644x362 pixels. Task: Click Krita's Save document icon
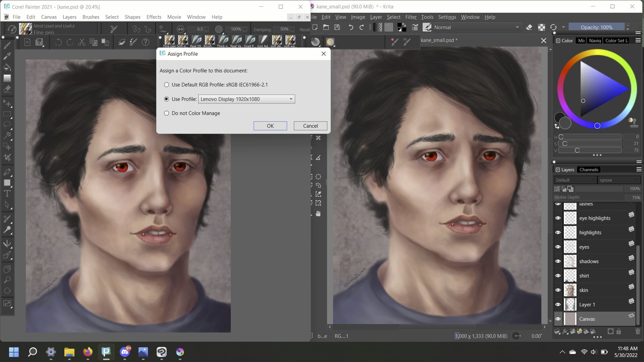[337, 27]
